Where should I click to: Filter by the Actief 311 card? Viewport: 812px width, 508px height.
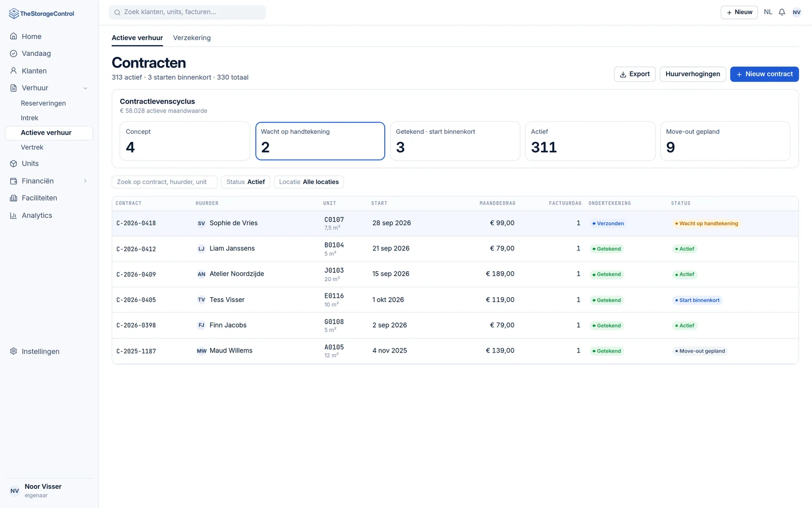click(x=590, y=141)
